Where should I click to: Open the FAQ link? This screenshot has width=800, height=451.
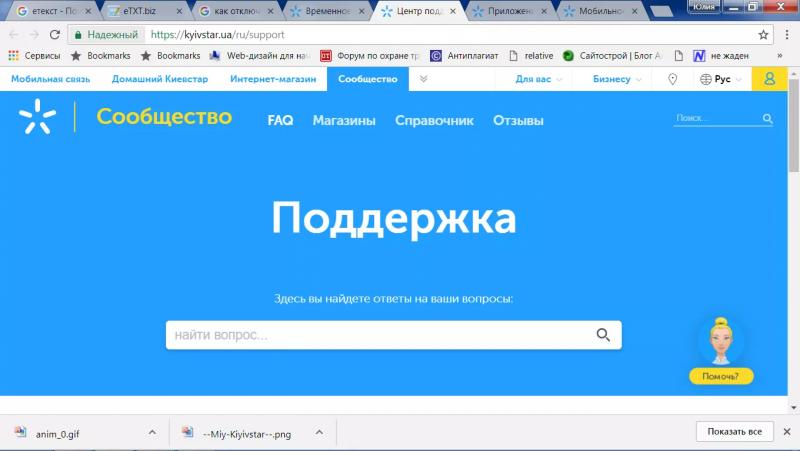[x=281, y=120]
